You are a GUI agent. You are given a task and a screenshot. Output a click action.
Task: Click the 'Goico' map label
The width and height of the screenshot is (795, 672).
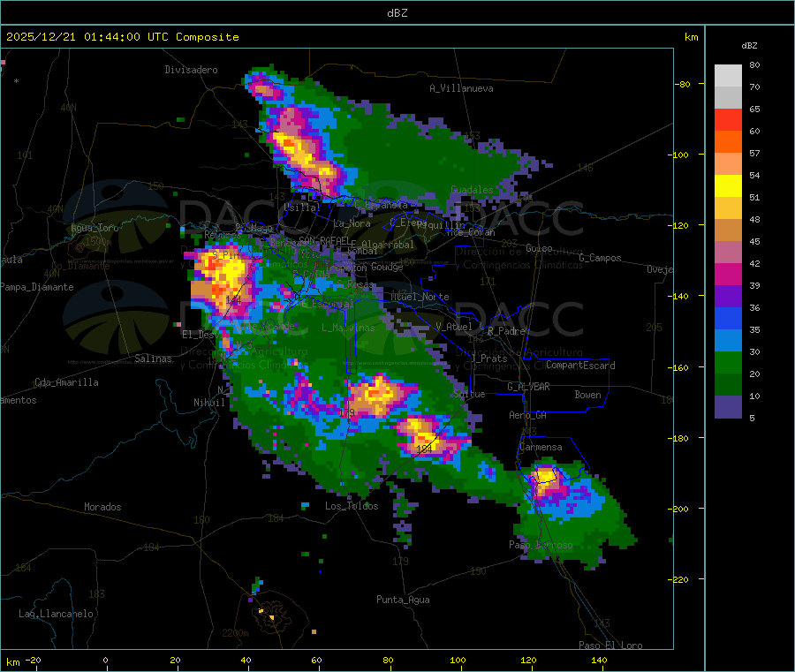(x=539, y=248)
